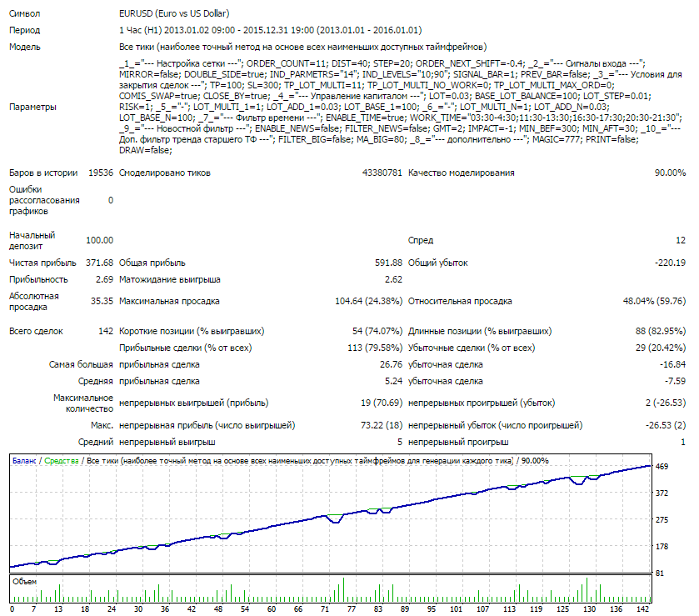Click the 'Баров в истории' label

[43, 173]
